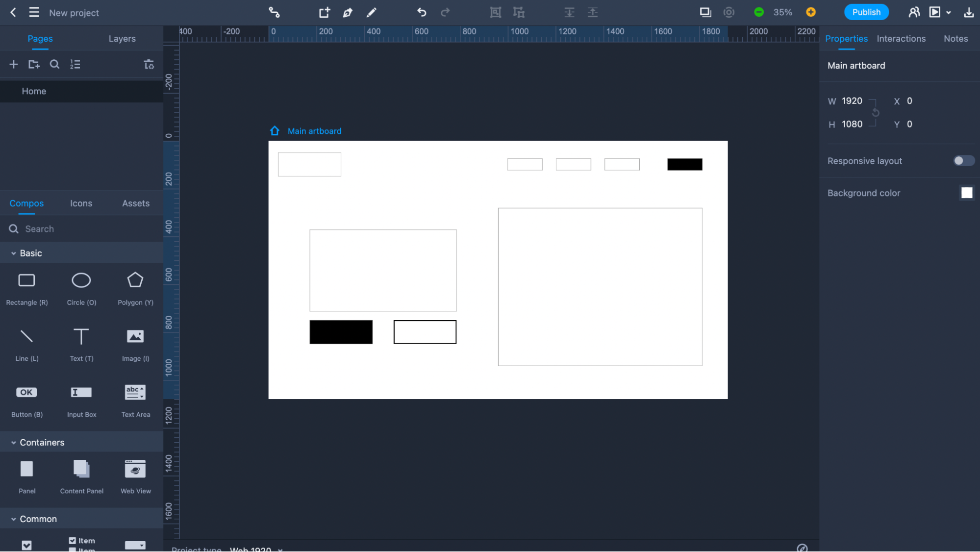Image resolution: width=980 pixels, height=552 pixels.
Task: Open the Interactions tab
Action: 901,38
